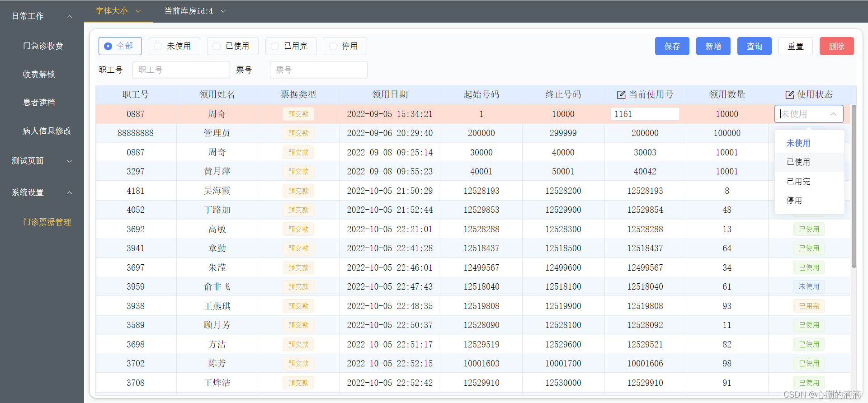Collapse the 系统设置 sidebar group

[x=42, y=192]
